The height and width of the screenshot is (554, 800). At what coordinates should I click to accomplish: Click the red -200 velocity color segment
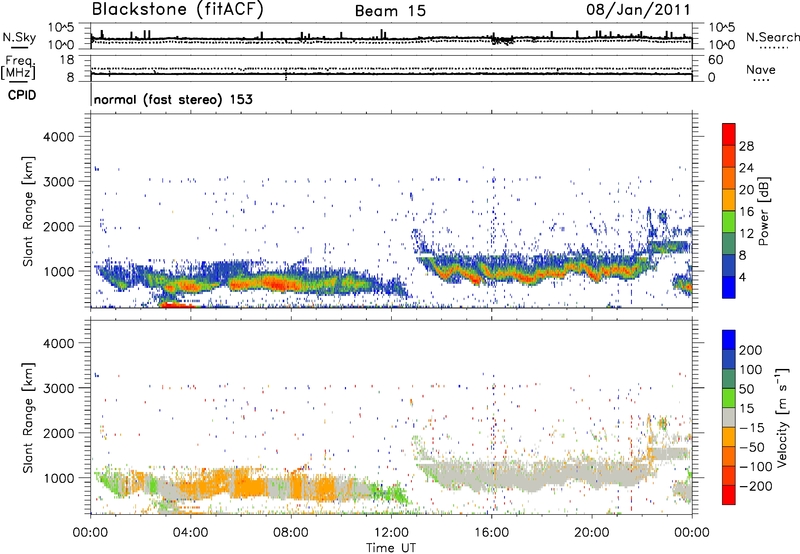coord(729,495)
